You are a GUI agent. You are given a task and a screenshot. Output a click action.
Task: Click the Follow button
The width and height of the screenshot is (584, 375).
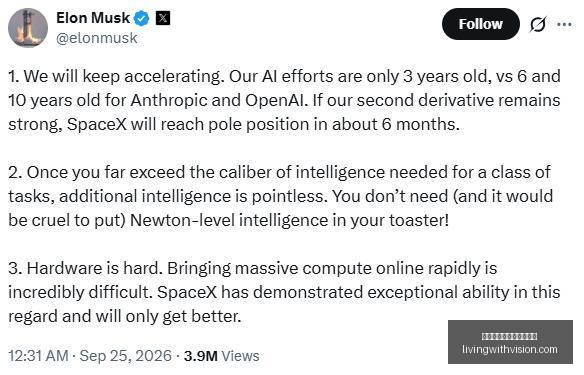coord(480,24)
